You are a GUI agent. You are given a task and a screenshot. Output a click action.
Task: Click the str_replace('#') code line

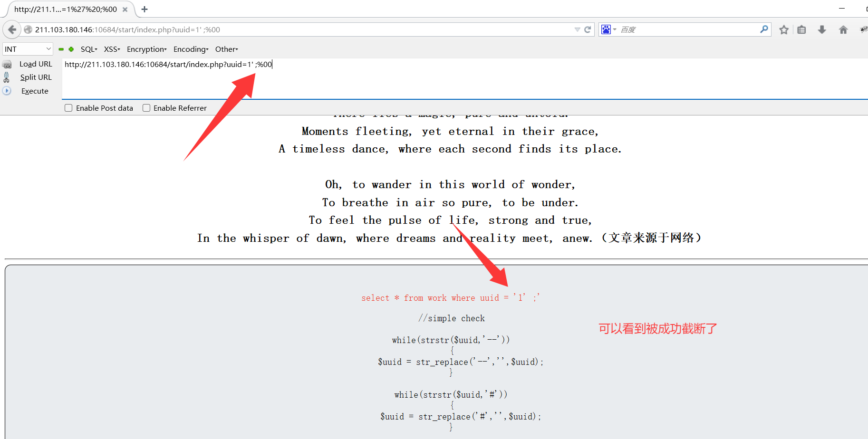[461, 417]
